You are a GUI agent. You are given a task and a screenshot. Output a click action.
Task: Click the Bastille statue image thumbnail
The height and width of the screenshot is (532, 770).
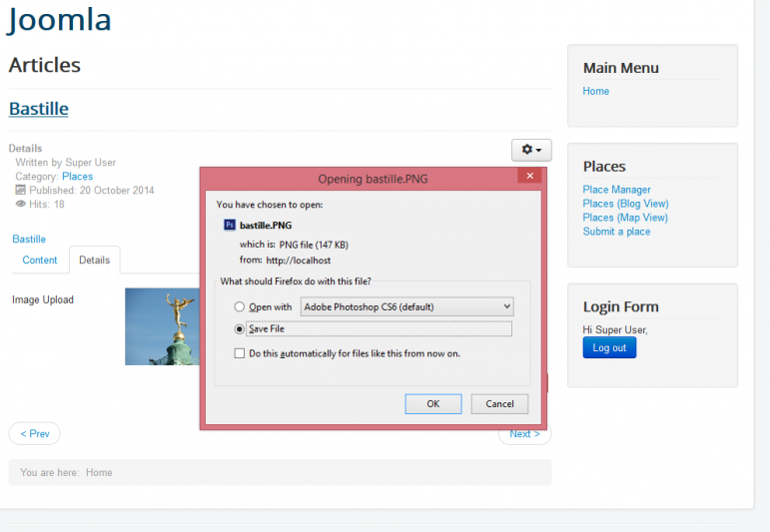point(162,326)
